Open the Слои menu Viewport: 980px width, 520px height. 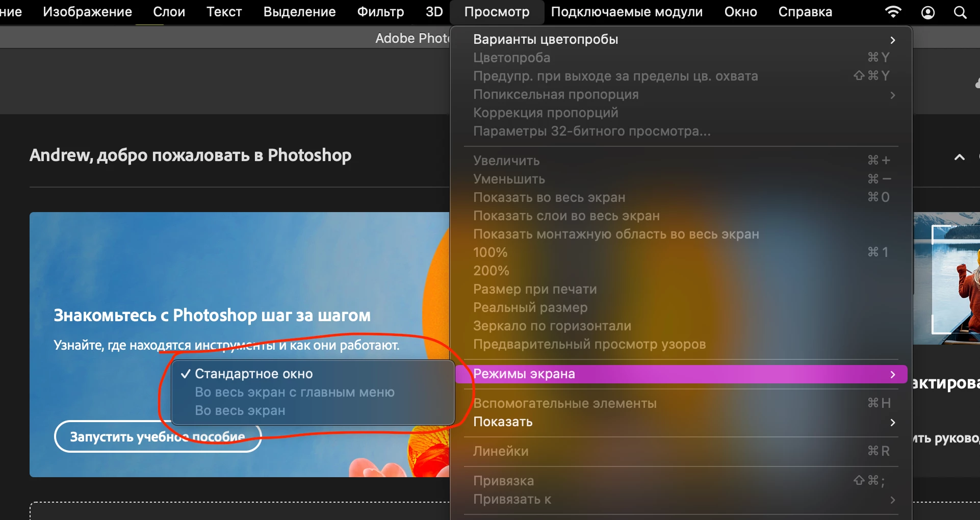169,12
